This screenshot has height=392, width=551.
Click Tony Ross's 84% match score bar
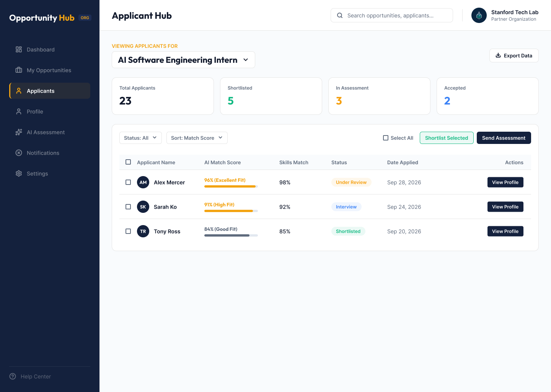[x=231, y=235]
